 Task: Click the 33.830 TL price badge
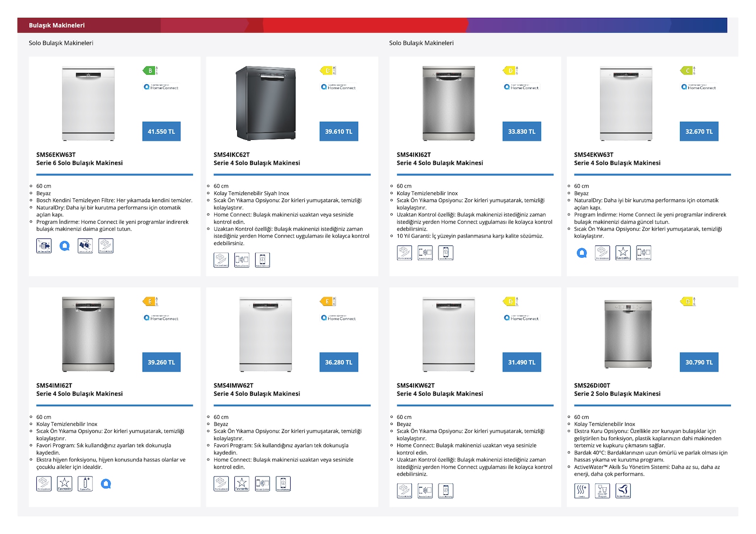coord(522,131)
